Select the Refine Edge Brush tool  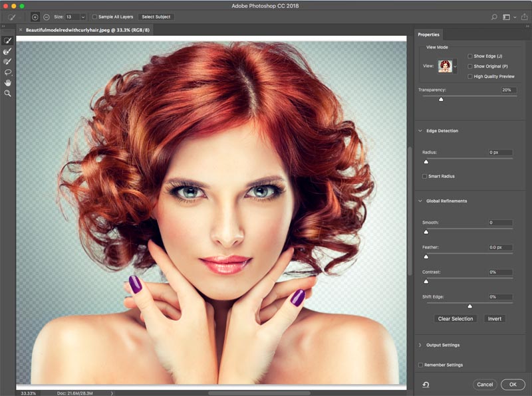click(8, 51)
